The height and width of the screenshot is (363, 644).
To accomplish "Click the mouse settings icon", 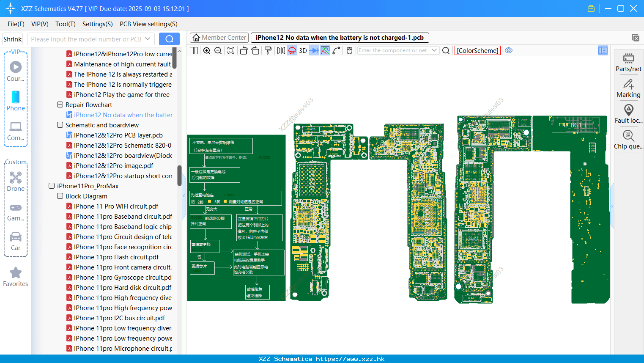I will click(349, 50).
